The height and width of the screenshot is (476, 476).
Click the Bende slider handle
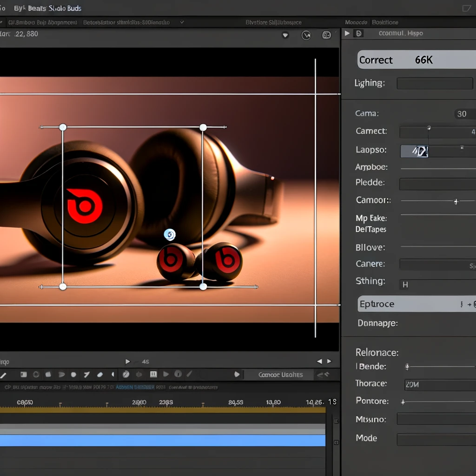pyautogui.click(x=407, y=367)
